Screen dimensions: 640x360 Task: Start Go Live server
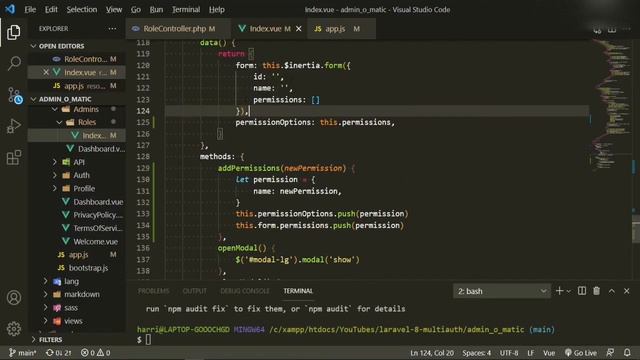580,353
